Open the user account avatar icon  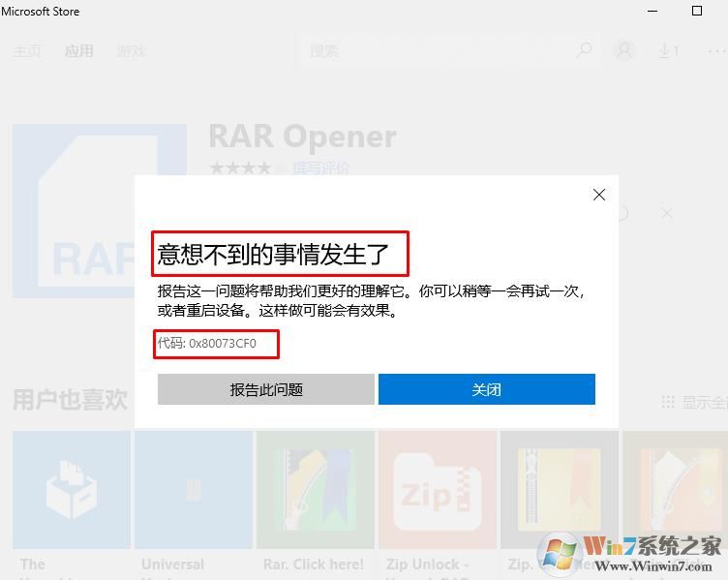click(624, 50)
